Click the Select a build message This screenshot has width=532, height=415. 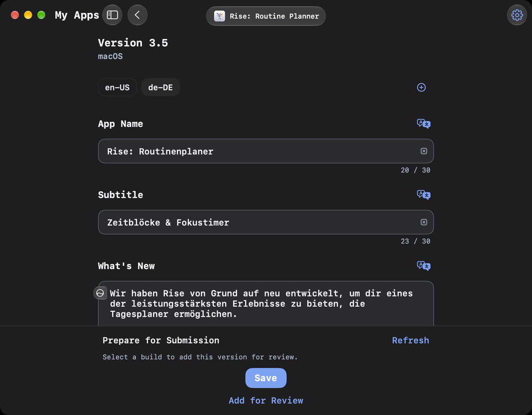[x=200, y=357]
